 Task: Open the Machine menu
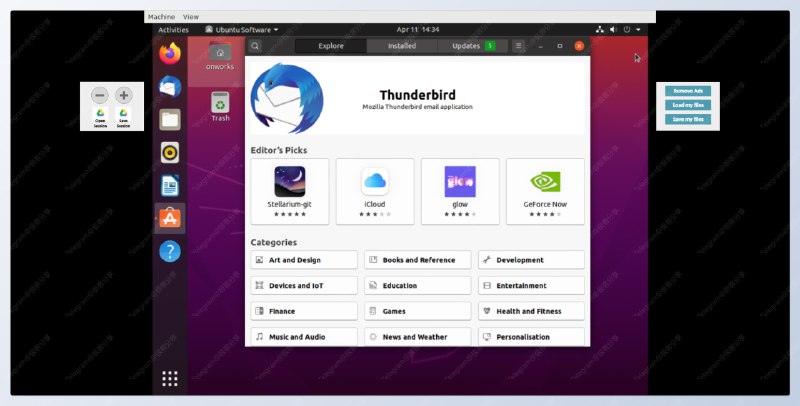(x=160, y=17)
